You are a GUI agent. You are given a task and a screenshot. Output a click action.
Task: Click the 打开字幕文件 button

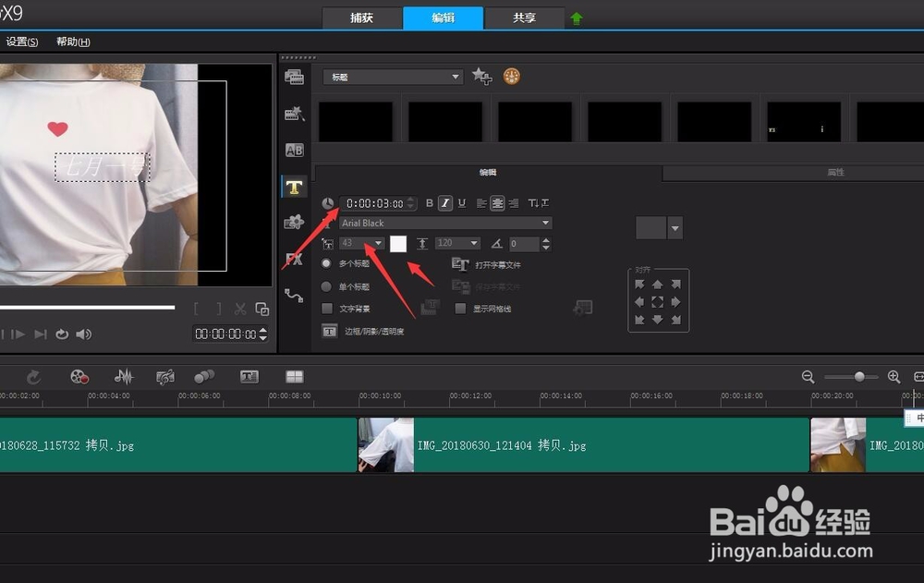[x=489, y=264]
